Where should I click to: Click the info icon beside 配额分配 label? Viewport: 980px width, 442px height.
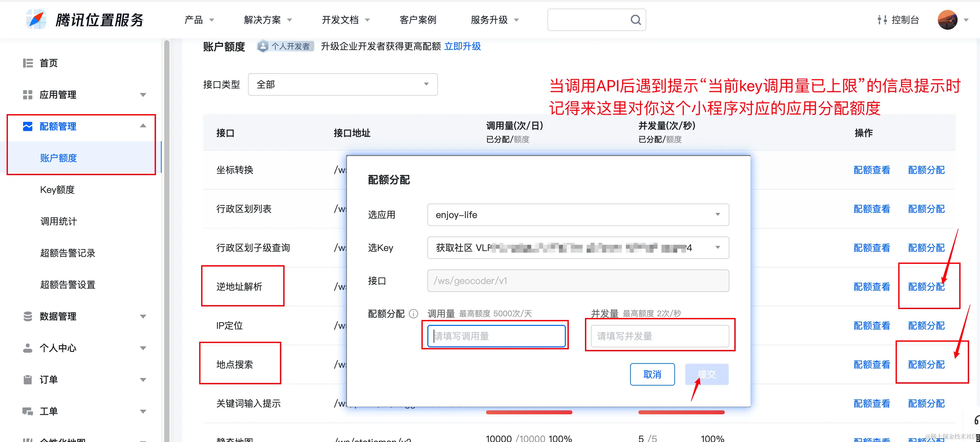pyautogui.click(x=413, y=314)
